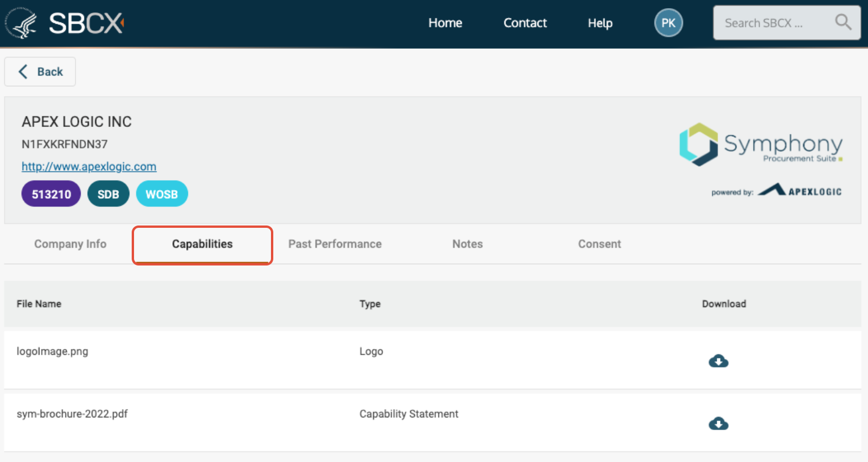Open the Help page

pyautogui.click(x=600, y=23)
